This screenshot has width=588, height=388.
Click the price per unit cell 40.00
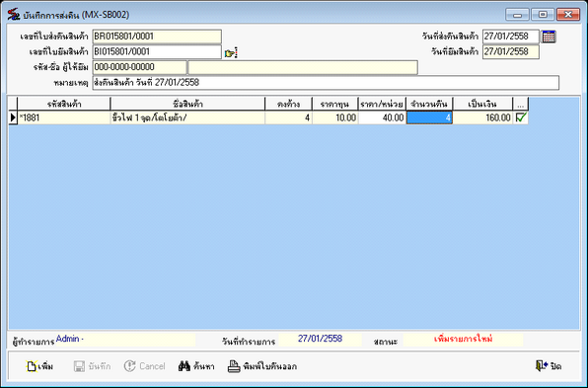coord(382,117)
